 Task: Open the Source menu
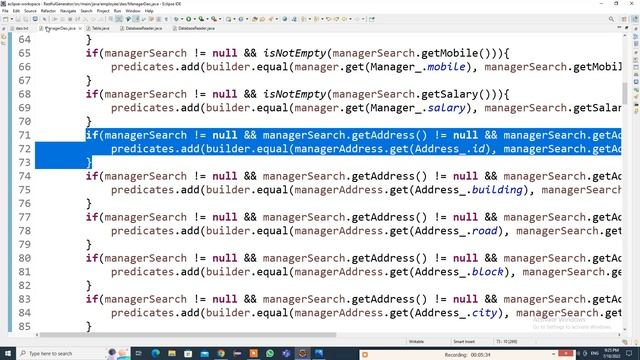click(30, 11)
